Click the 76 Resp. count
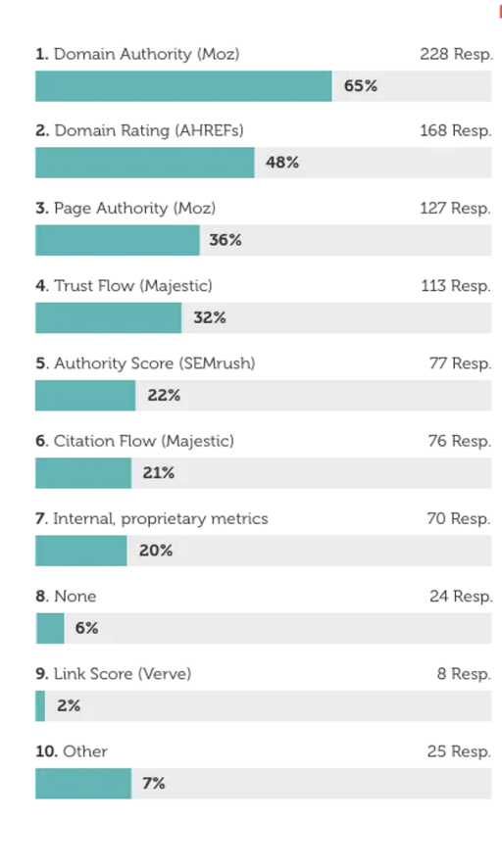Image resolution: width=502 pixels, height=868 pixels. [460, 441]
